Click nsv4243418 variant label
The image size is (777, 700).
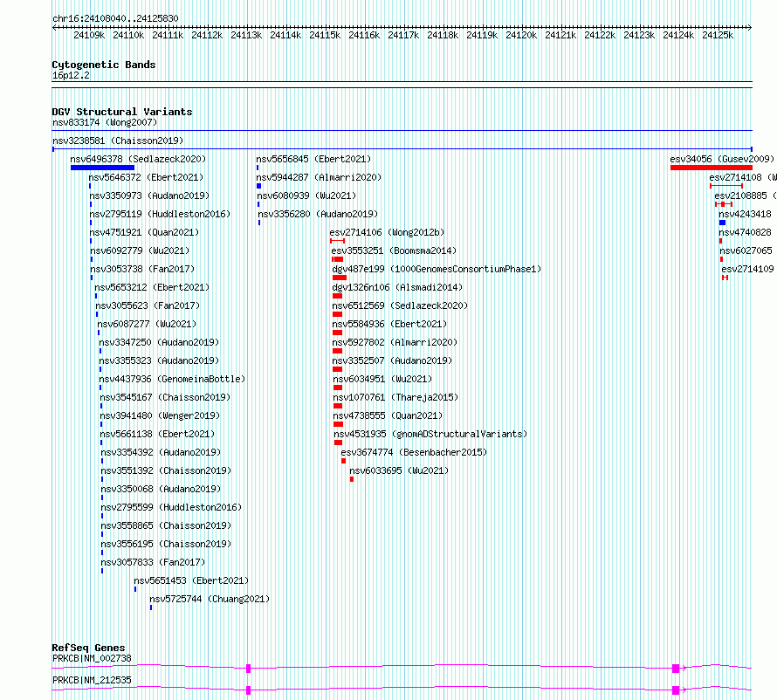pyautogui.click(x=746, y=214)
